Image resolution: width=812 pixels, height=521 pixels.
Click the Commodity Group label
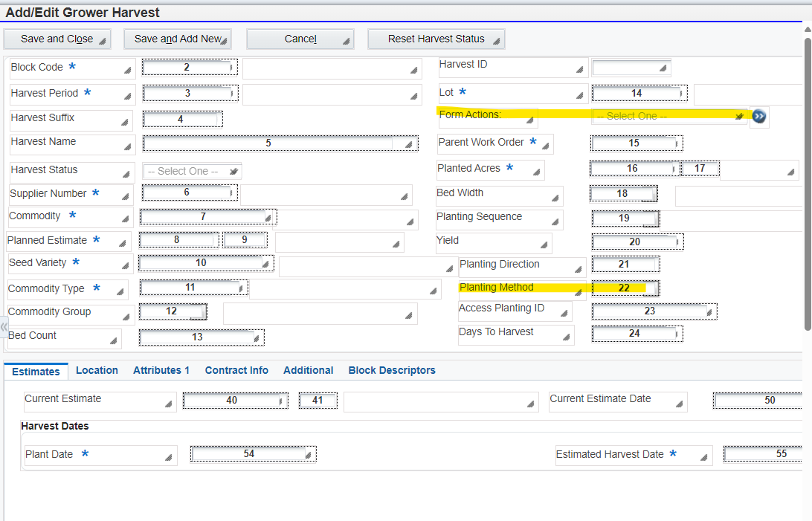49,311
